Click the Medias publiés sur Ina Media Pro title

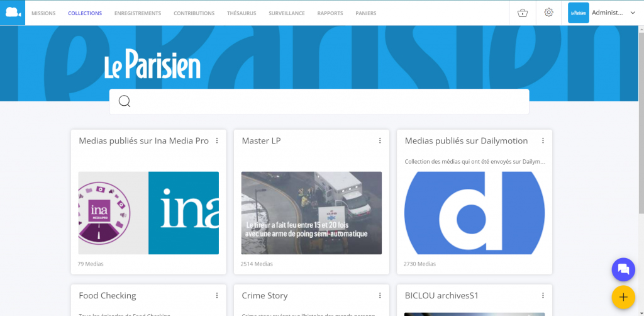(144, 141)
